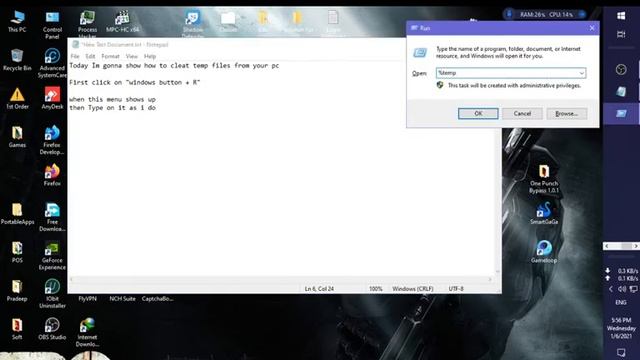Open Notepad Format menu

click(x=110, y=56)
